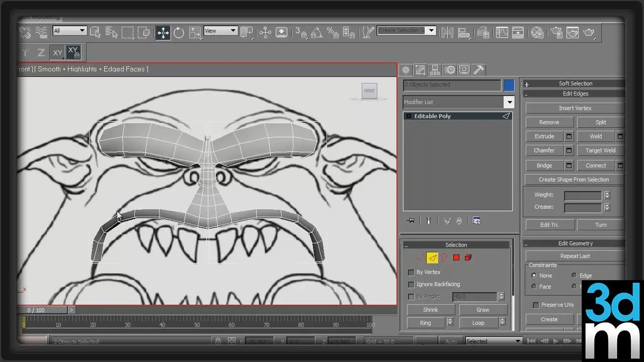Open the Modifier List dropdown
Image resolution: width=644 pixels, height=362 pixels.
point(509,102)
